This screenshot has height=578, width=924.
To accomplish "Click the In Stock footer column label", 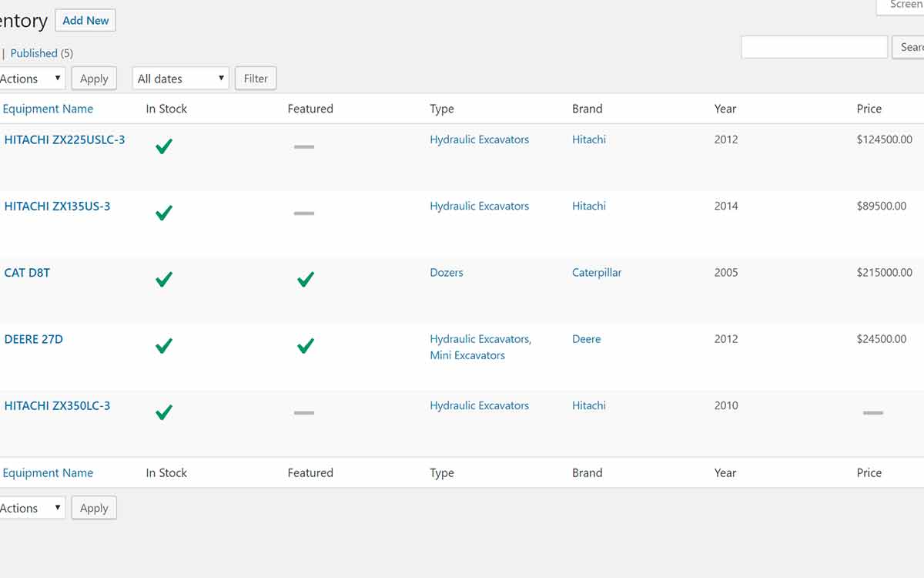I will (166, 473).
